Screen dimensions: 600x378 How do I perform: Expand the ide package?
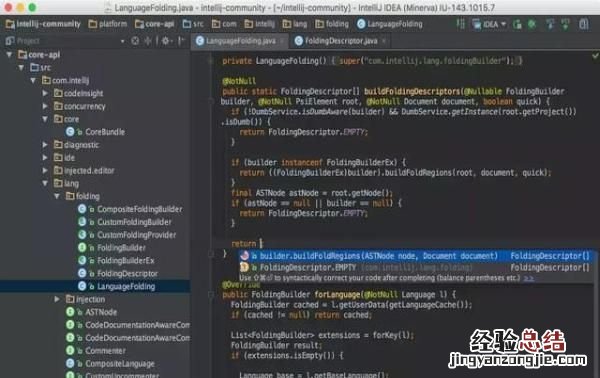45,158
